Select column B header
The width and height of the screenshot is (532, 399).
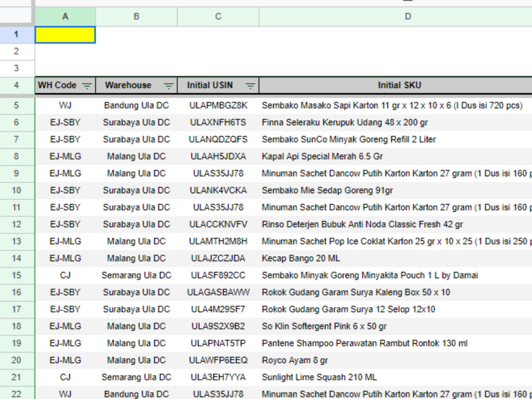(x=136, y=16)
